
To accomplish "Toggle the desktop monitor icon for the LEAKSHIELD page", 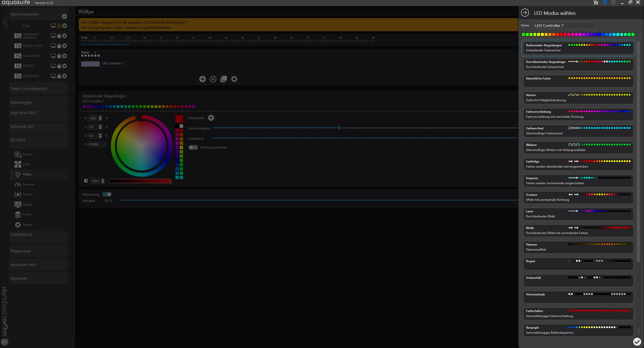I will pyautogui.click(x=53, y=76).
